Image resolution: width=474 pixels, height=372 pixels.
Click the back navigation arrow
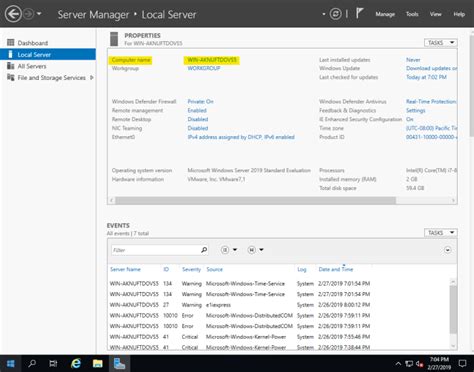[x=13, y=14]
